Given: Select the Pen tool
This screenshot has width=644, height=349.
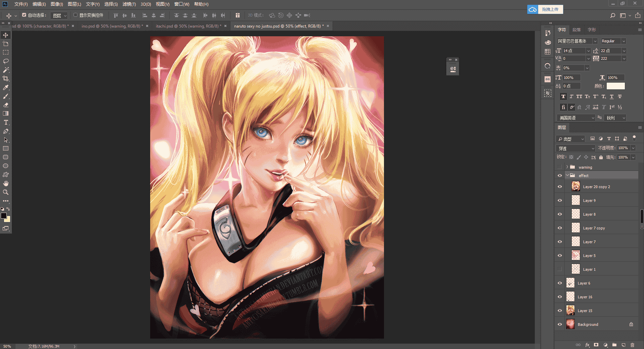Looking at the screenshot, I should pos(6,131).
